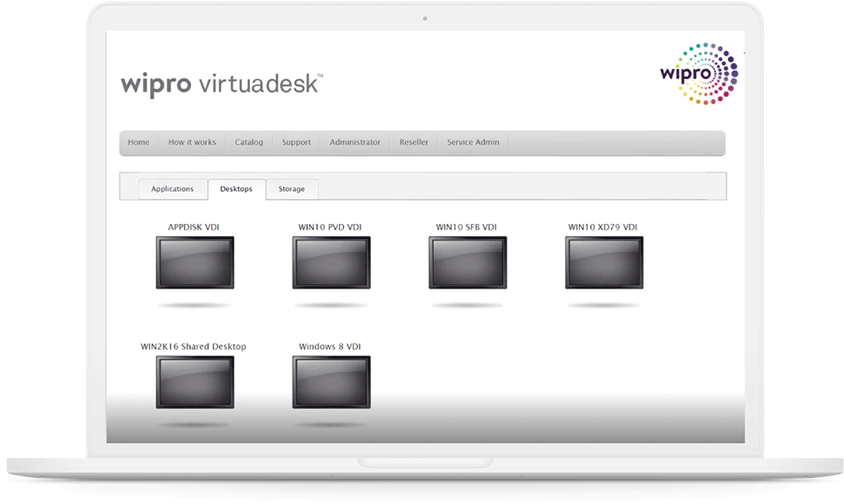
Task: Switch to the Applications tab
Action: click(172, 190)
